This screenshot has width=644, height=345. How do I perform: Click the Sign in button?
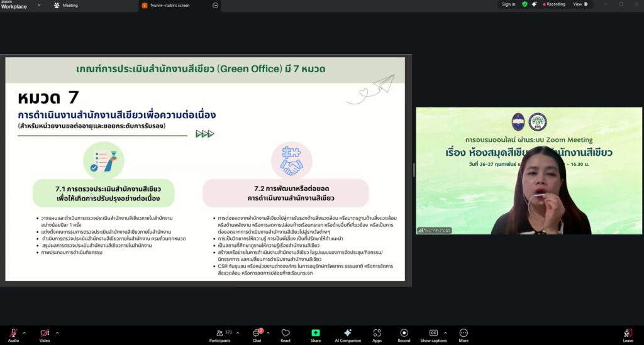(508, 4)
